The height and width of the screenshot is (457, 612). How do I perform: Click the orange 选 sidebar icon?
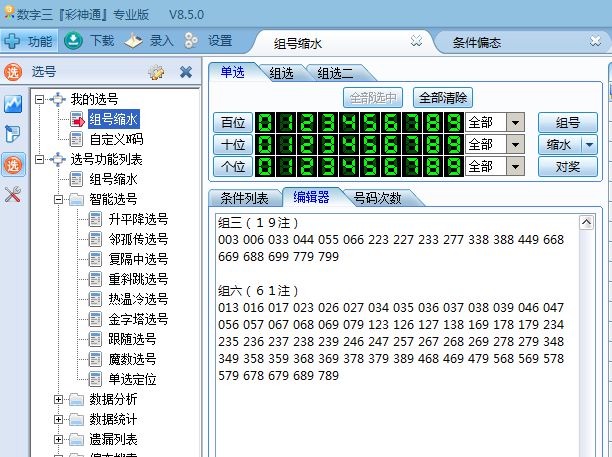[x=13, y=165]
